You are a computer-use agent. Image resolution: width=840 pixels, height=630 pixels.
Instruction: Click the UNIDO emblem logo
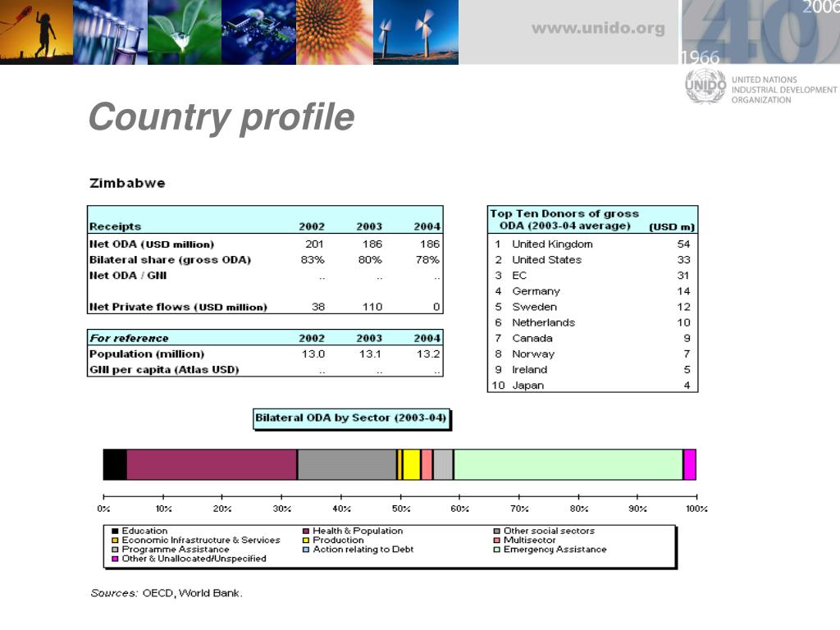tap(705, 85)
